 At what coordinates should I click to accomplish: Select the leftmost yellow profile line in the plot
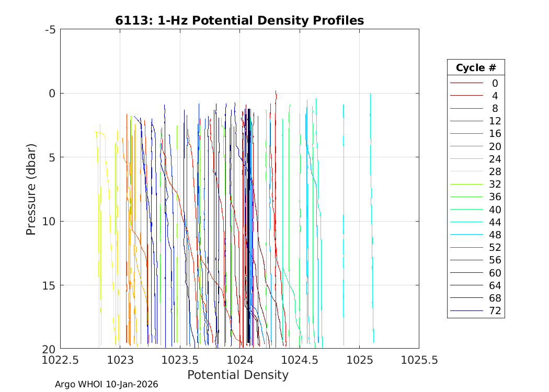[x=98, y=209]
